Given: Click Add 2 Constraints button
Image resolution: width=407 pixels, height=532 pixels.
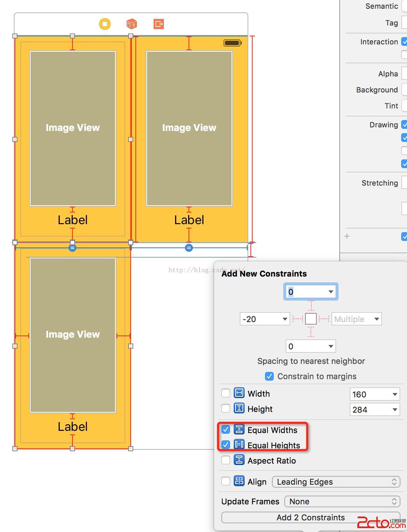Looking at the screenshot, I should (x=311, y=517).
